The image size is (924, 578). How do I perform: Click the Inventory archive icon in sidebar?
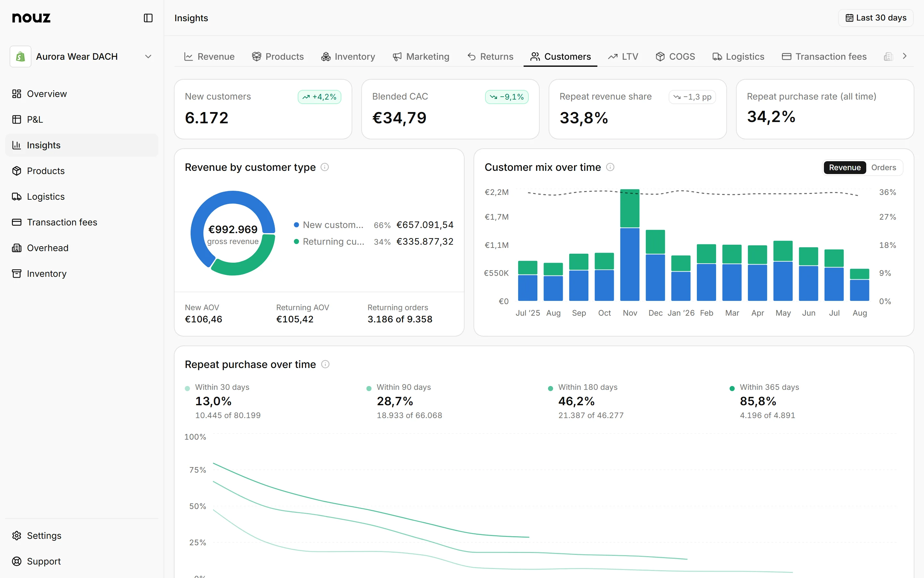tap(16, 273)
